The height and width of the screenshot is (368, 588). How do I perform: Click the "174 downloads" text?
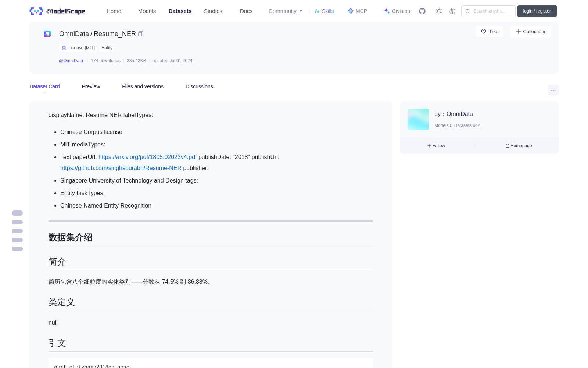[105, 61]
